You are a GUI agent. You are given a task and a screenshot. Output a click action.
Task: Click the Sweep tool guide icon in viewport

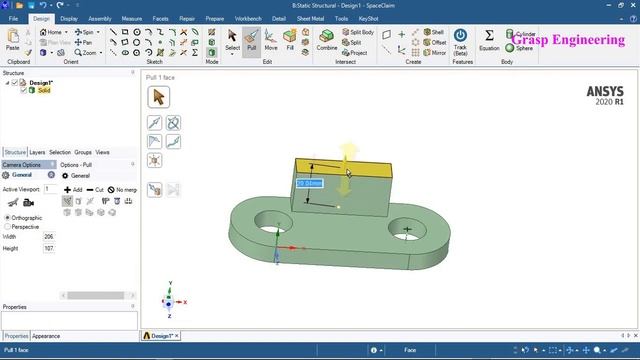coord(173,142)
